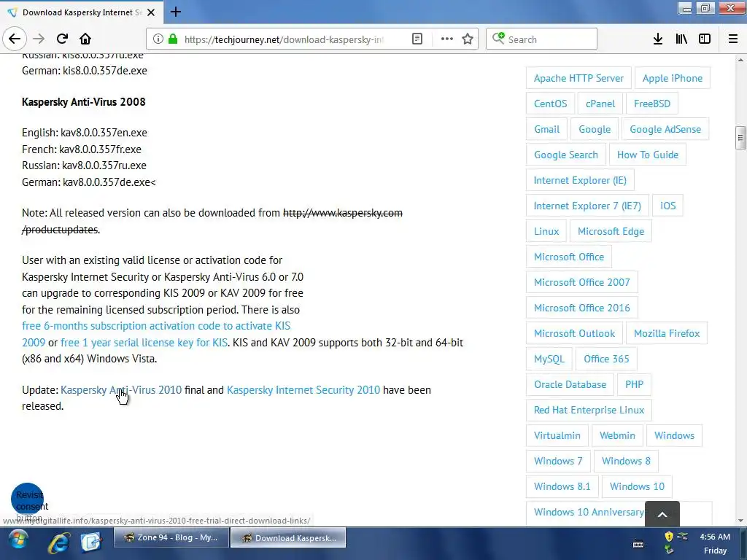Open the Oracle Database tag

(570, 385)
